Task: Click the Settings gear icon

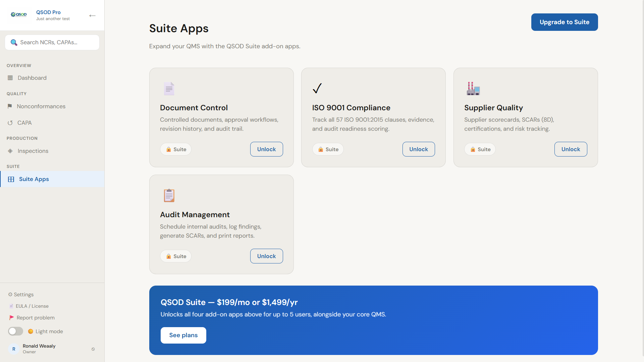Action: tap(10, 295)
